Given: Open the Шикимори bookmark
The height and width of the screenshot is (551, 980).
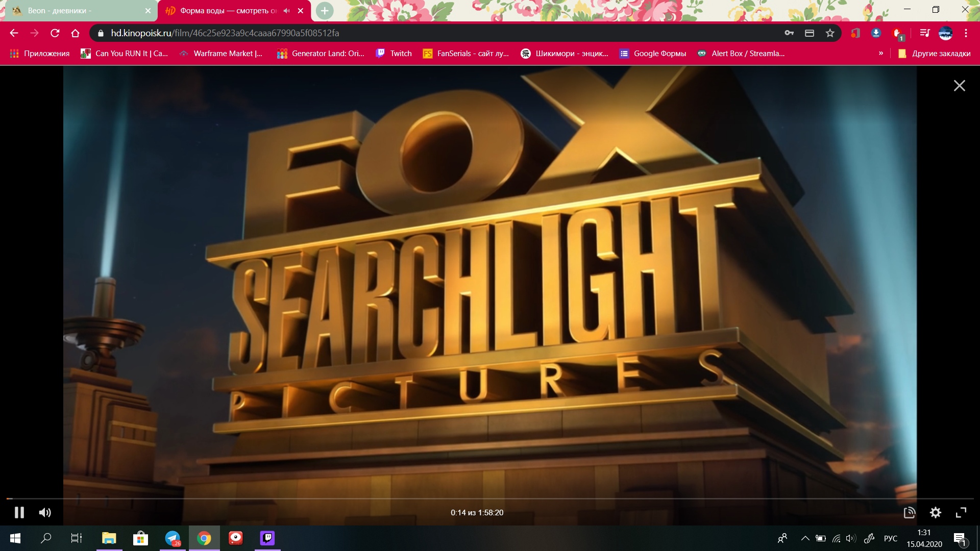Looking at the screenshot, I should pyautogui.click(x=565, y=54).
